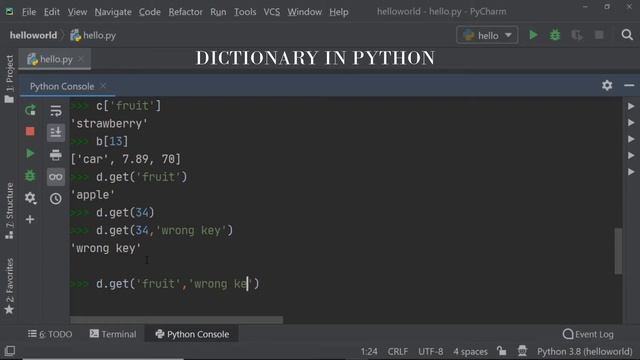Open console settings gear in left toolbar
Screen dimensions: 640x360
(30, 198)
